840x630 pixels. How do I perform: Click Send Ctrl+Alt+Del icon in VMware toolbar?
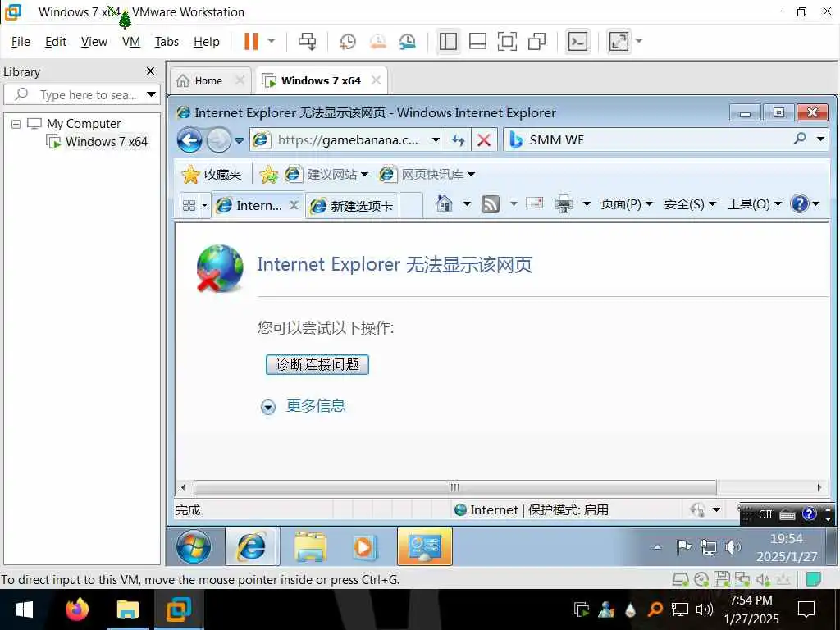tap(307, 41)
